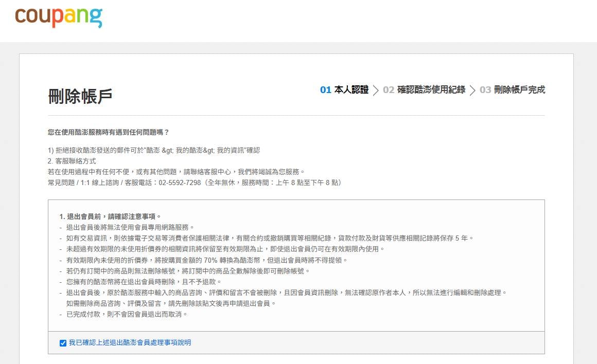Screen dimensions: 597x364
Task: Click the line starting 若仍有訂閱中的商品則無法刪除帳號
Action: [x=188, y=271]
